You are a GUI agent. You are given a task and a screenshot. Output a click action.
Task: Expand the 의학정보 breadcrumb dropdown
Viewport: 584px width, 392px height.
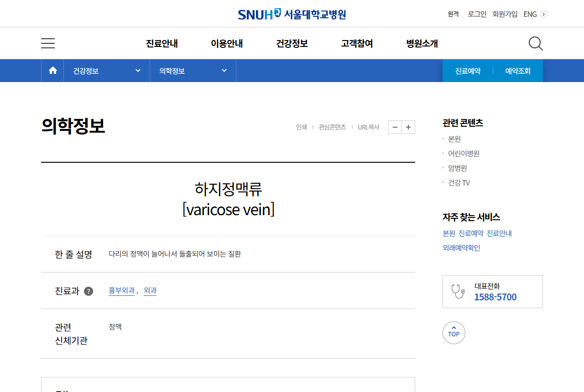pyautogui.click(x=193, y=71)
